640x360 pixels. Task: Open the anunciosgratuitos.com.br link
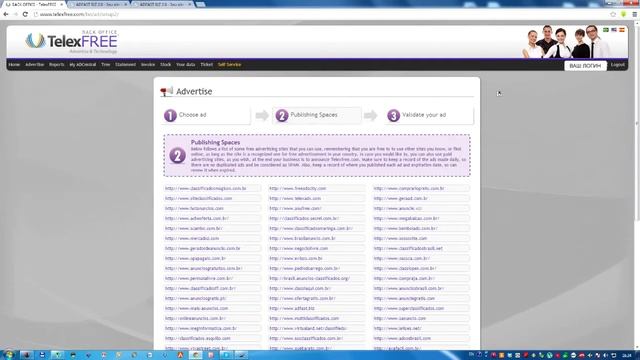[x=204, y=268]
